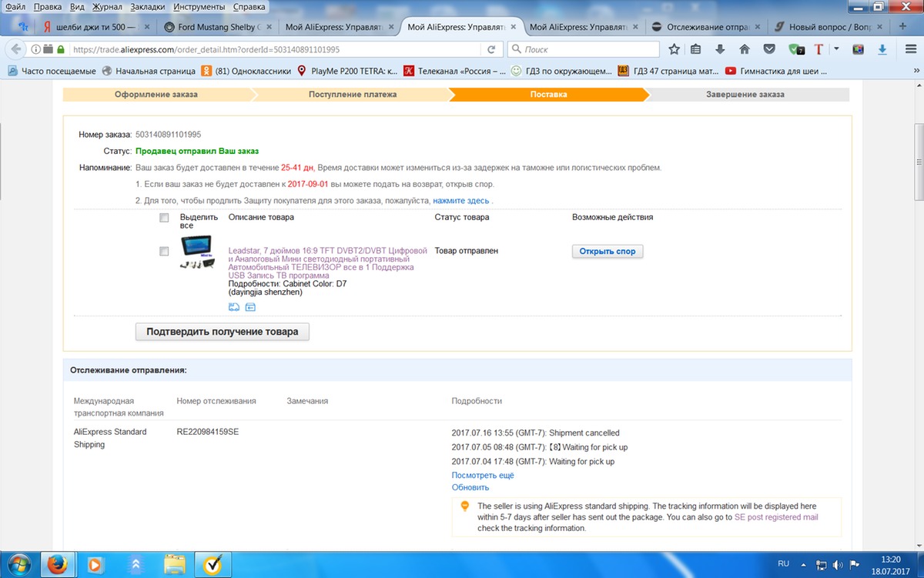Viewport: 924px width, 578px height.
Task: Open Windows Start menu
Action: coord(18,563)
